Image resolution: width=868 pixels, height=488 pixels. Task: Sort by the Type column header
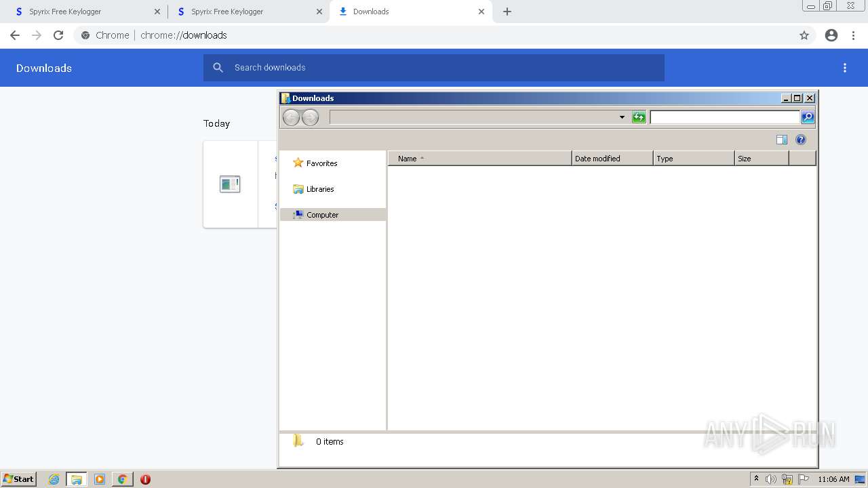(x=694, y=159)
